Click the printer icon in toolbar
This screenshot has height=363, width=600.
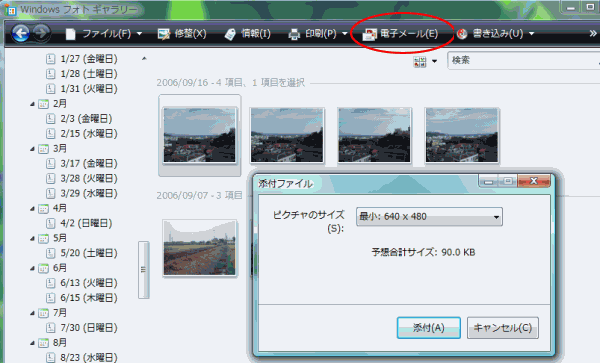coord(294,34)
